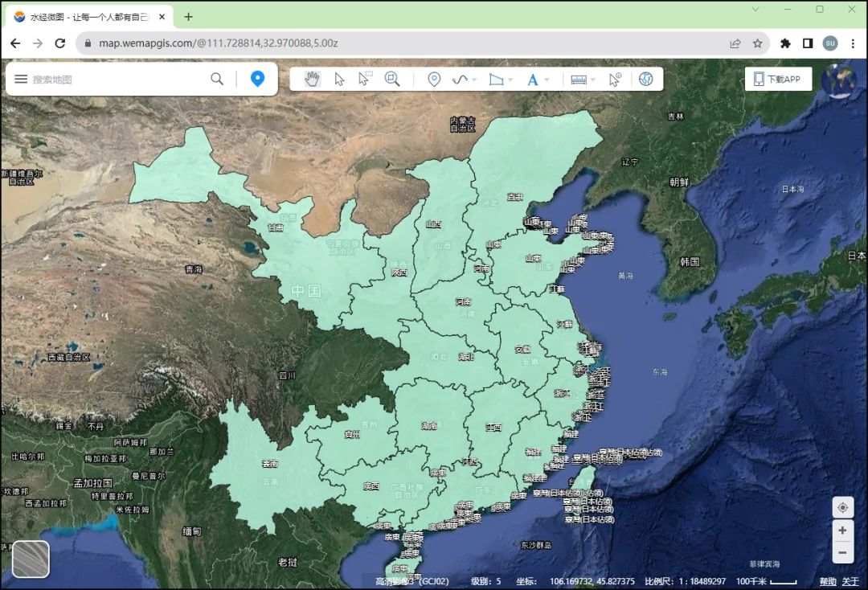868x590 pixels.
Task: Activate the pointer selection tool
Action: click(339, 79)
